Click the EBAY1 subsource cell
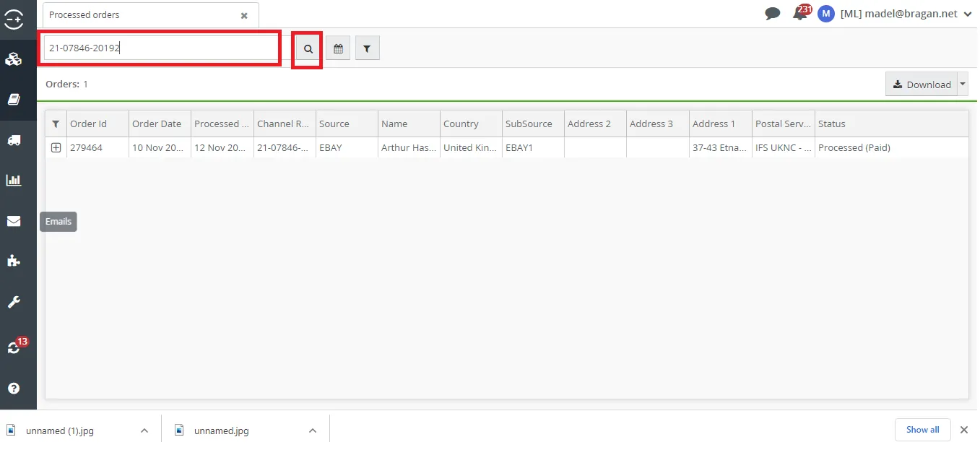The width and height of the screenshot is (980, 450). coord(533,147)
